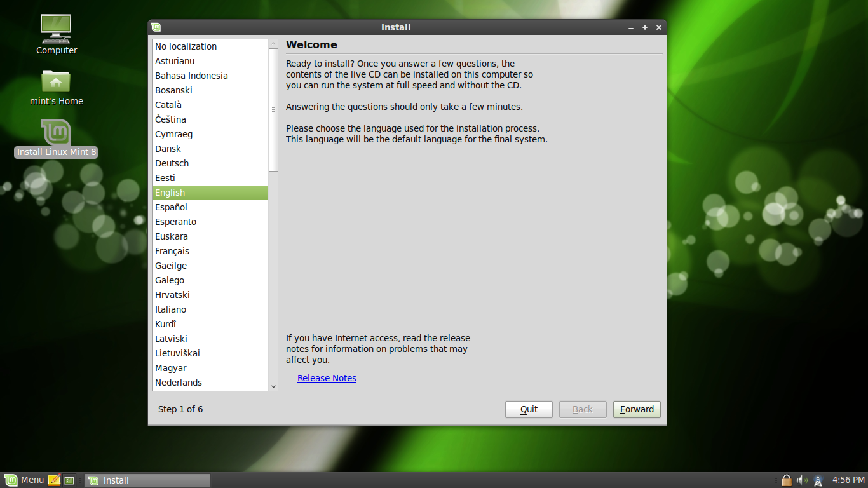Choose Italiano from the list
The image size is (868, 488).
[x=210, y=309]
